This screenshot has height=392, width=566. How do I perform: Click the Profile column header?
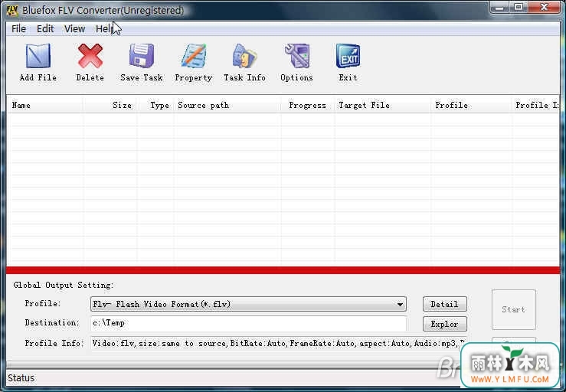point(472,106)
